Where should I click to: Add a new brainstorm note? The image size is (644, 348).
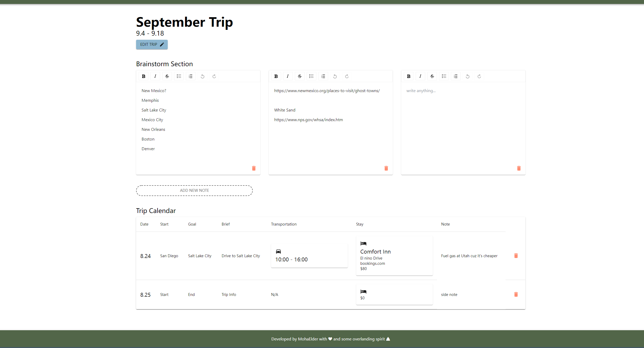click(194, 190)
